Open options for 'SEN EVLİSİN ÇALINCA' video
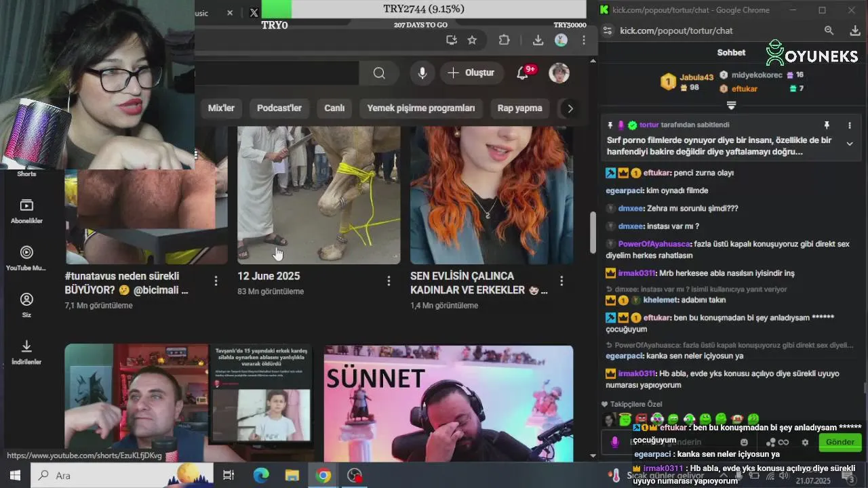The height and width of the screenshot is (488, 868). point(561,281)
